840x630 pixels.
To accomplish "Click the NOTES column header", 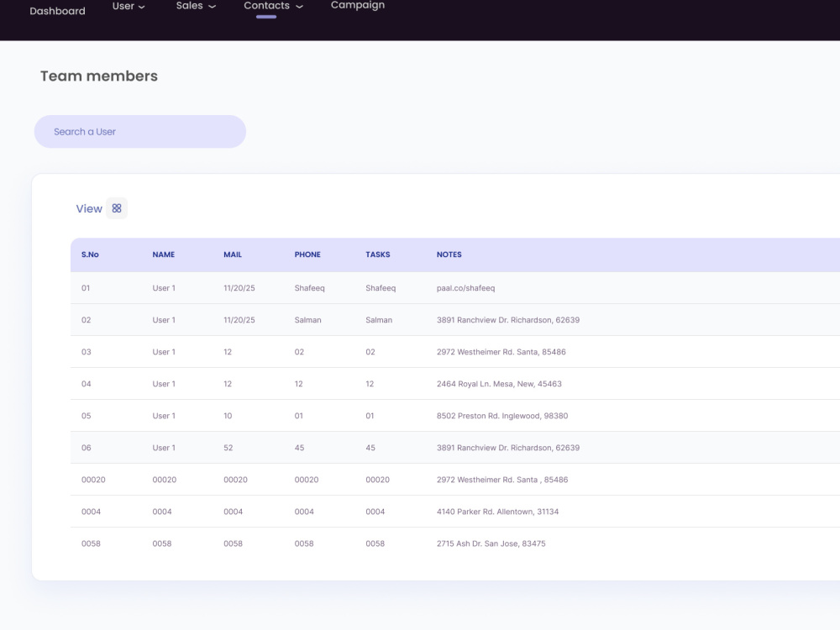I will pyautogui.click(x=449, y=255).
